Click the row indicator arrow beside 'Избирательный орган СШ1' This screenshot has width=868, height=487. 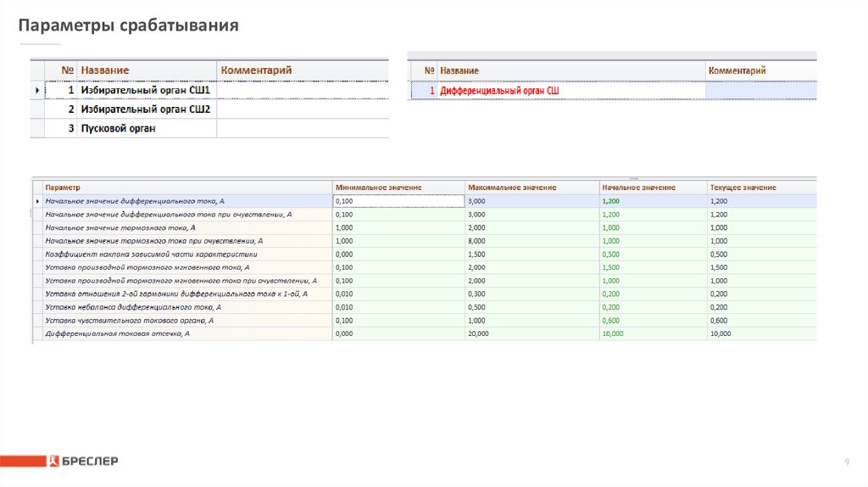click(37, 90)
